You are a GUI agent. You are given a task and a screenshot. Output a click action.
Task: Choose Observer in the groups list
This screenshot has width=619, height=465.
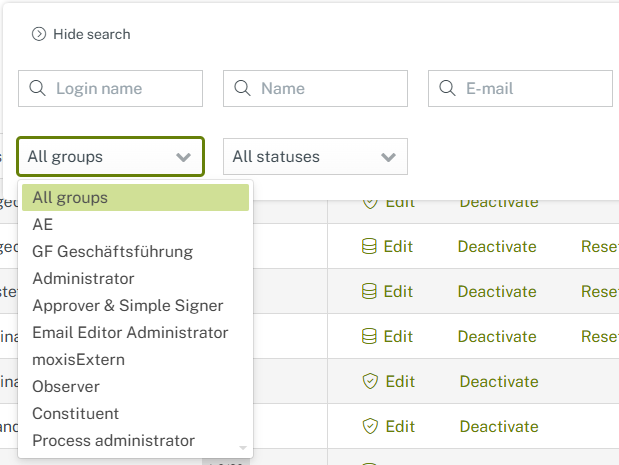[66, 387]
